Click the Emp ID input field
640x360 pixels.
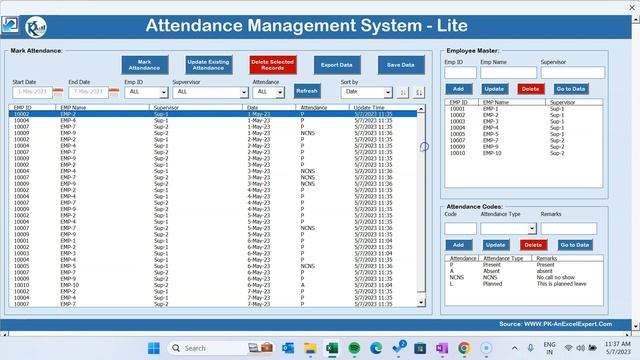pyautogui.click(x=460, y=73)
